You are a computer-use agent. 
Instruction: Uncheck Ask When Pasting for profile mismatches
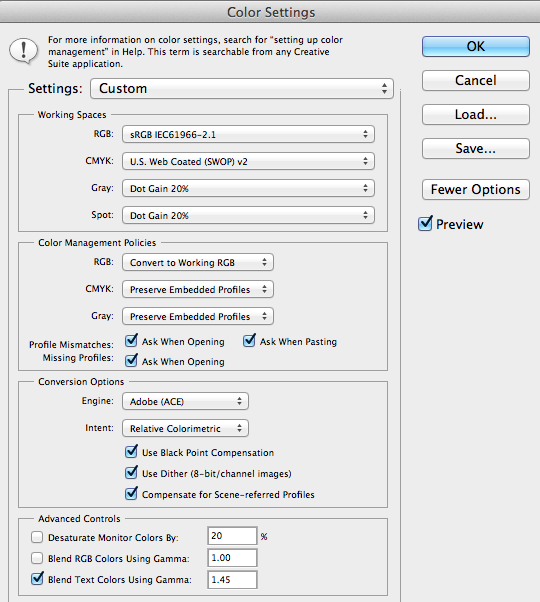point(249,341)
